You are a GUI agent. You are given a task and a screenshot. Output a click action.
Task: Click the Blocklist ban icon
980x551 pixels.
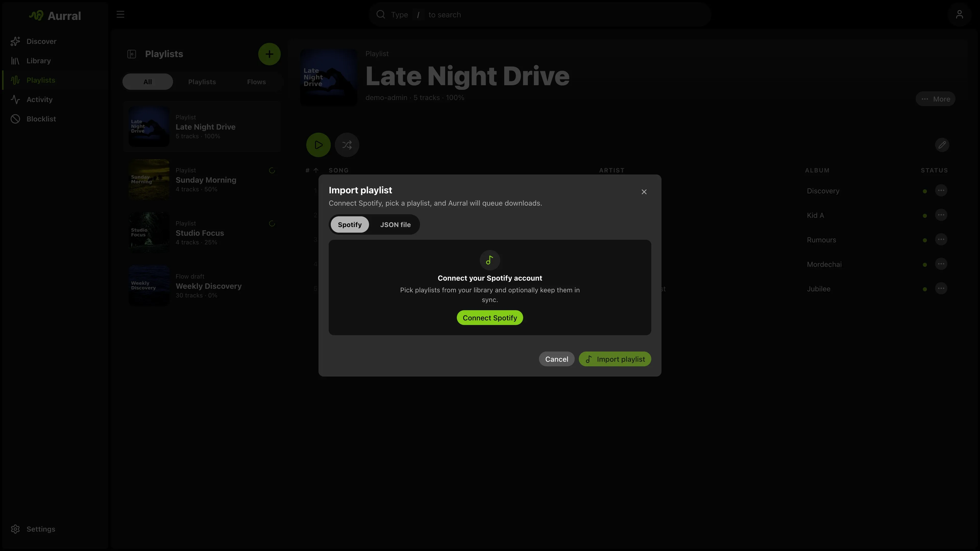15,119
